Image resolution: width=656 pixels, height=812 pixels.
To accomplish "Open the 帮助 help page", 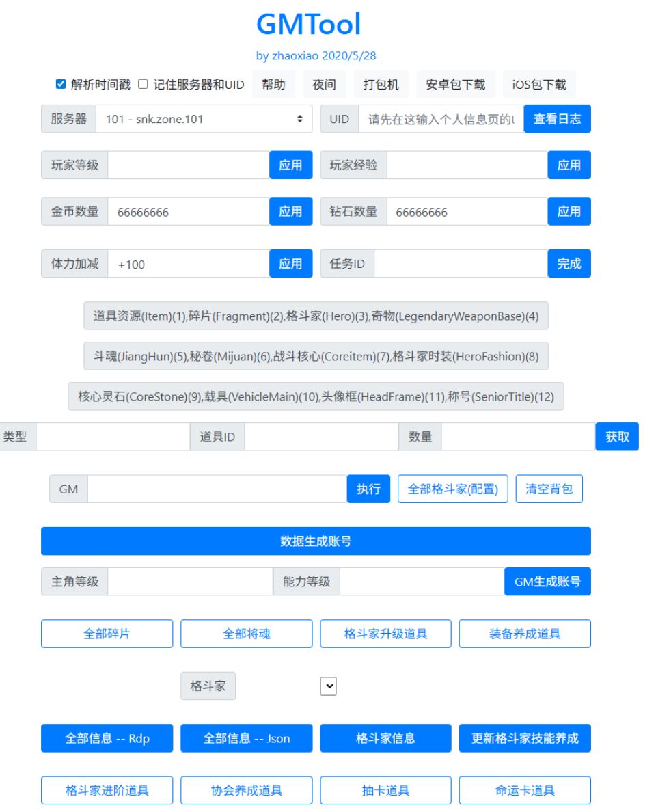I will [x=273, y=83].
